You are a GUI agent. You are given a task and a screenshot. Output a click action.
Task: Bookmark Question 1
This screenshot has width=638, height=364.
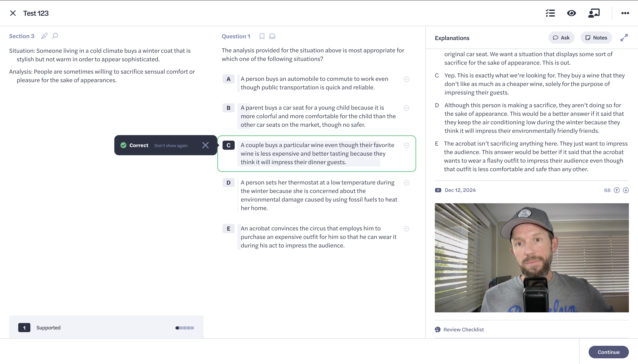262,36
